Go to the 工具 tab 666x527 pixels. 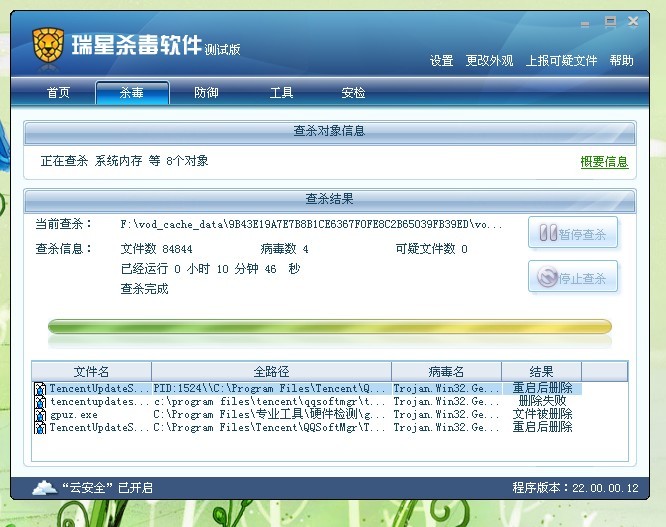281,92
